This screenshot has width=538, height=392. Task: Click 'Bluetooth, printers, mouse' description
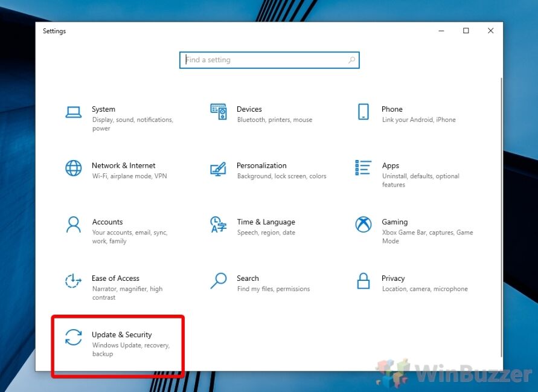tap(275, 120)
